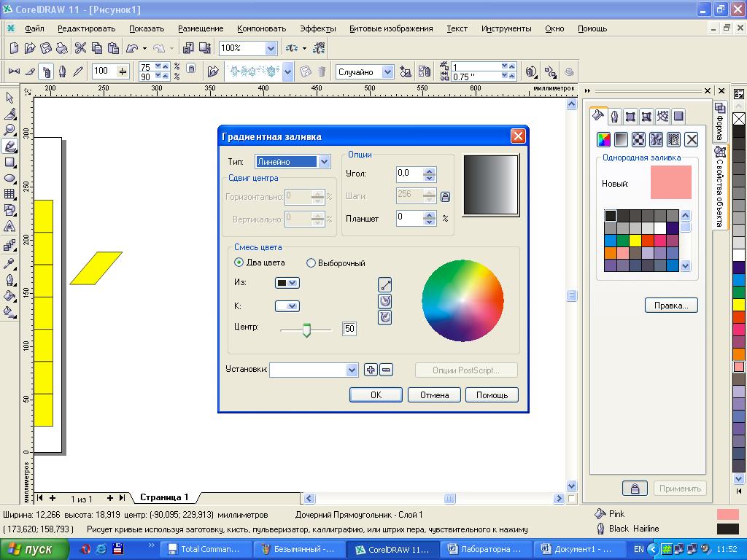Screen dimensions: 747x560
Task: Click the 'Угол' angle input field
Action: tap(409, 174)
